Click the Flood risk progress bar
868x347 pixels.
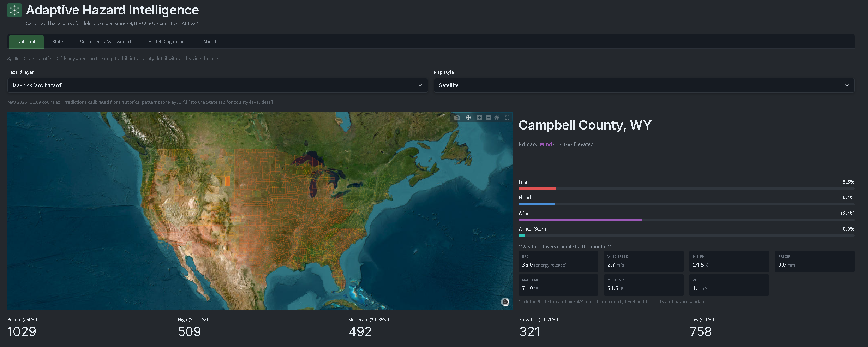coord(686,204)
